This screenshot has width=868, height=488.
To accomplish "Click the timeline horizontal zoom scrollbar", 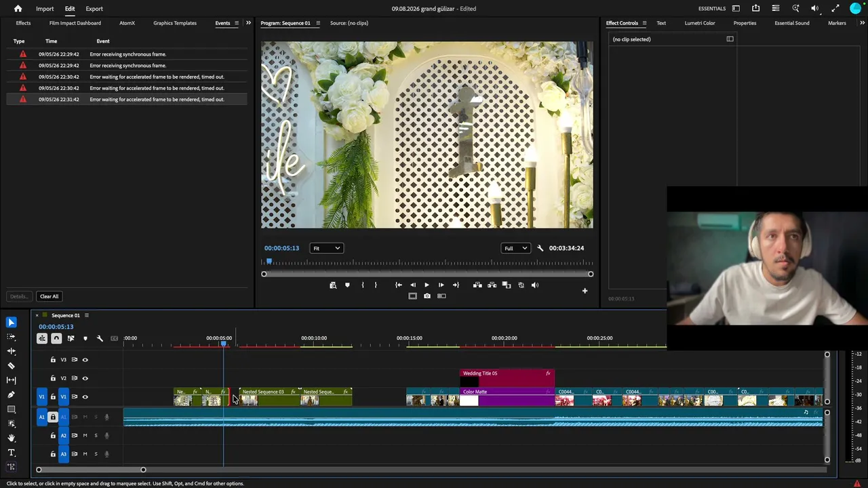I will coord(91,470).
